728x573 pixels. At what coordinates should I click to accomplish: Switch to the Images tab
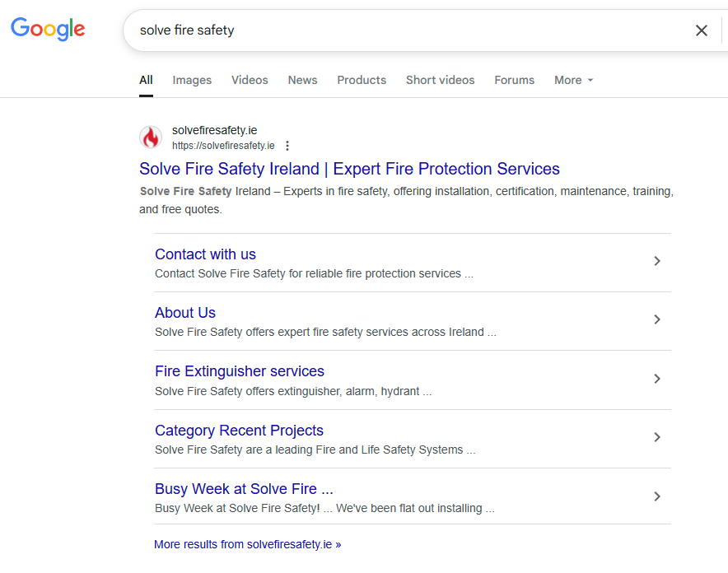click(191, 80)
